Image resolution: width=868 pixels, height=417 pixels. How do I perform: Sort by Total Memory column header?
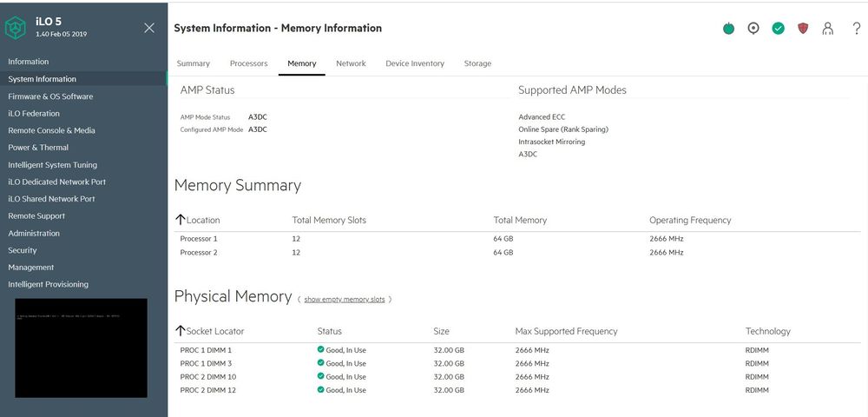[520, 220]
